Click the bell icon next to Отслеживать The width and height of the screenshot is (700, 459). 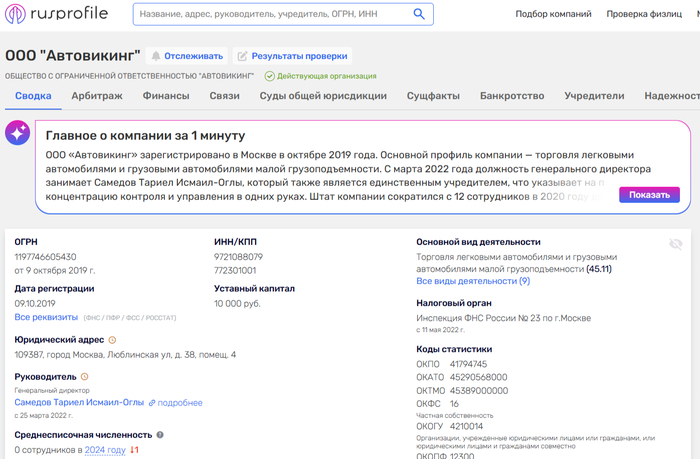156,56
